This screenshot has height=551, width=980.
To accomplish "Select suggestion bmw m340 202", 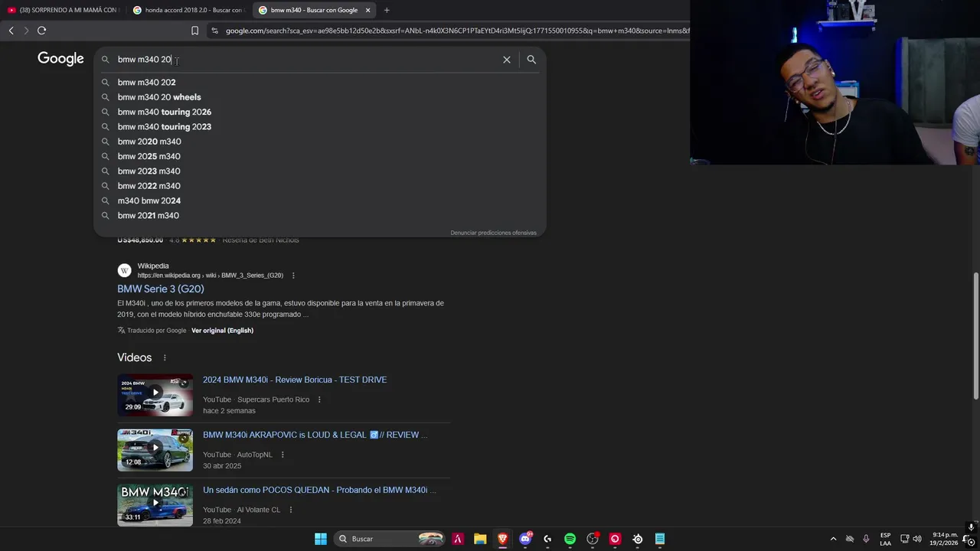I will 320,83.
